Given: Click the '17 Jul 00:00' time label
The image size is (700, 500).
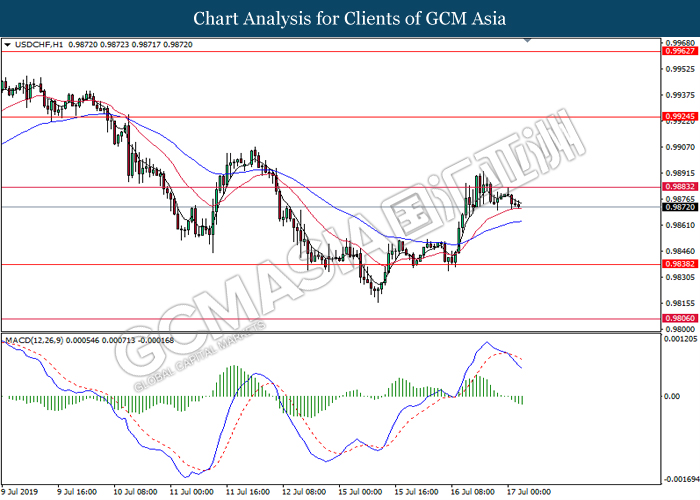Looking at the screenshot, I should point(529,492).
